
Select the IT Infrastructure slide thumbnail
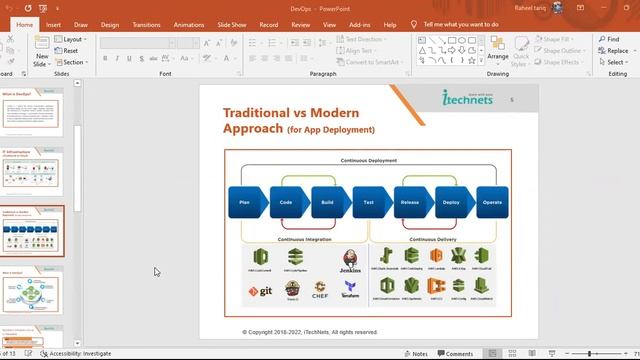point(31,171)
